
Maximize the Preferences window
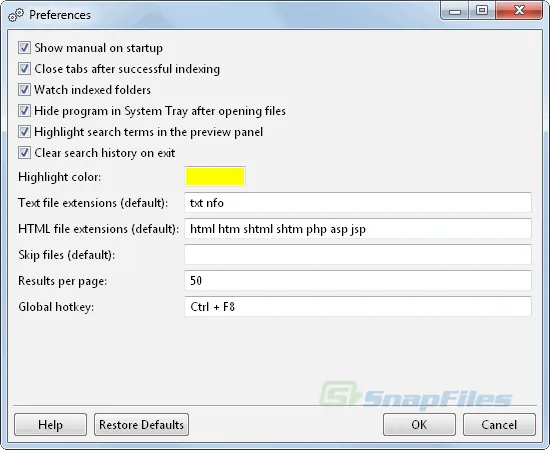coord(482,11)
